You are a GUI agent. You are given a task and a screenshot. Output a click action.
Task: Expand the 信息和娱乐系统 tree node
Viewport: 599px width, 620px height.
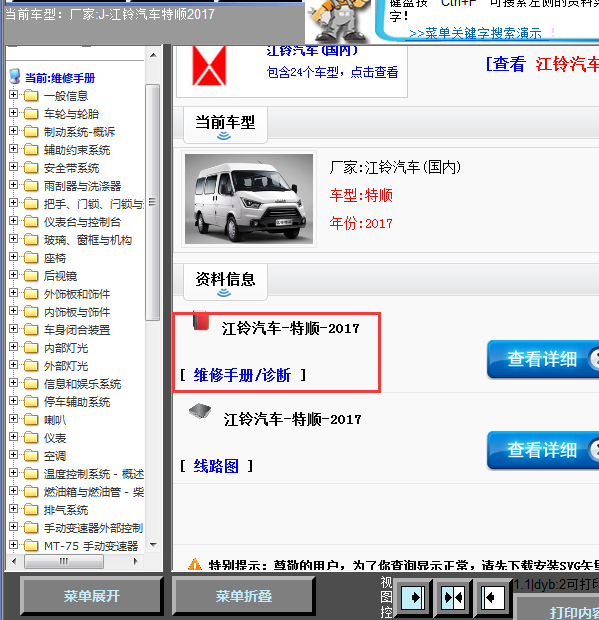coord(13,383)
